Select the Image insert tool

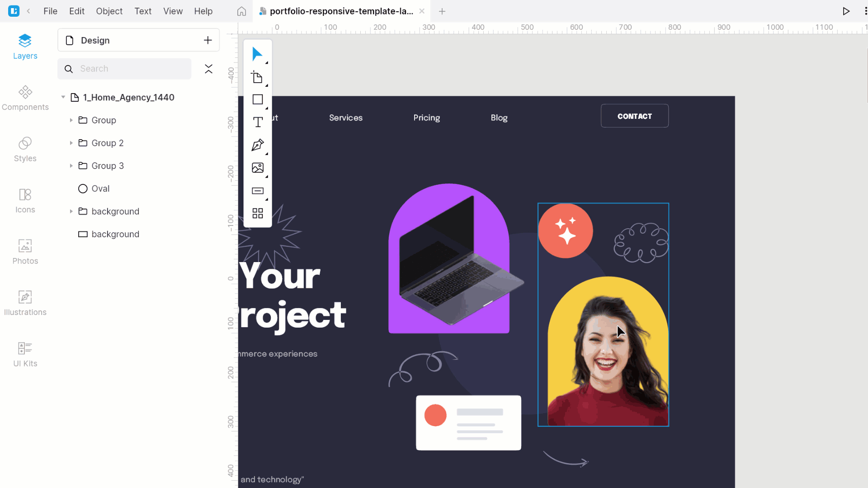click(x=258, y=168)
